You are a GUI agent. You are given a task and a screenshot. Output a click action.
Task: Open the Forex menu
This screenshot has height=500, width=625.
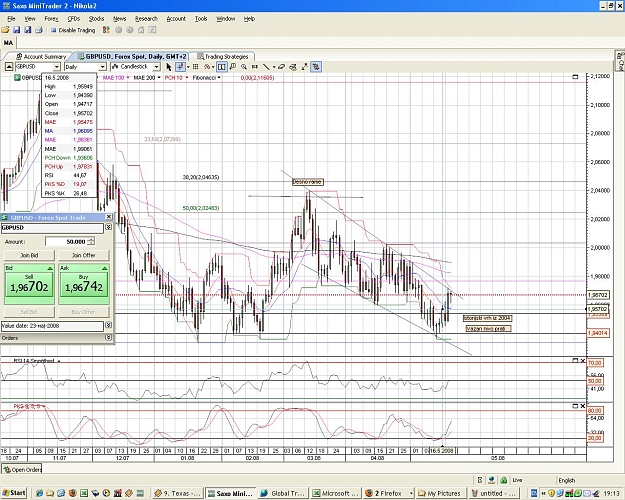pyautogui.click(x=51, y=19)
